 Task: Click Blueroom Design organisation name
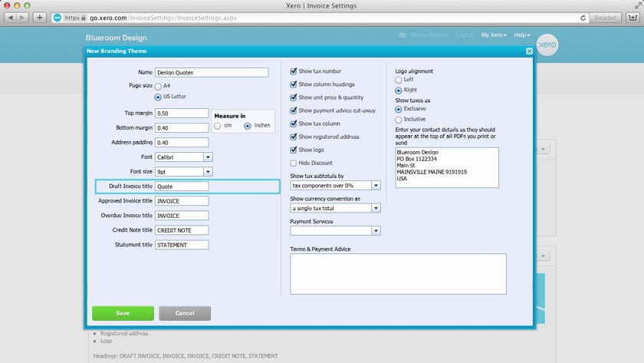pos(117,38)
